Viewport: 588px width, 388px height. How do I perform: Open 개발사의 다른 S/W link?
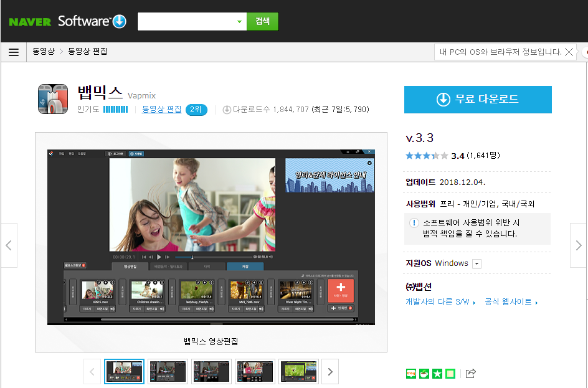440,302
